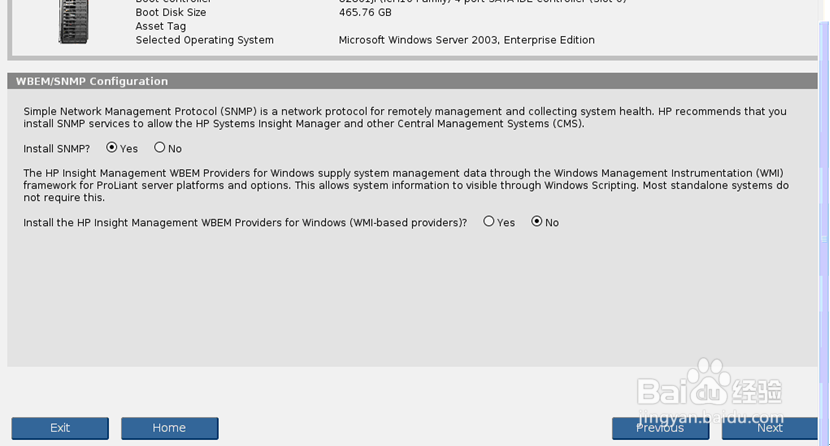Go to Home page

pos(169,428)
